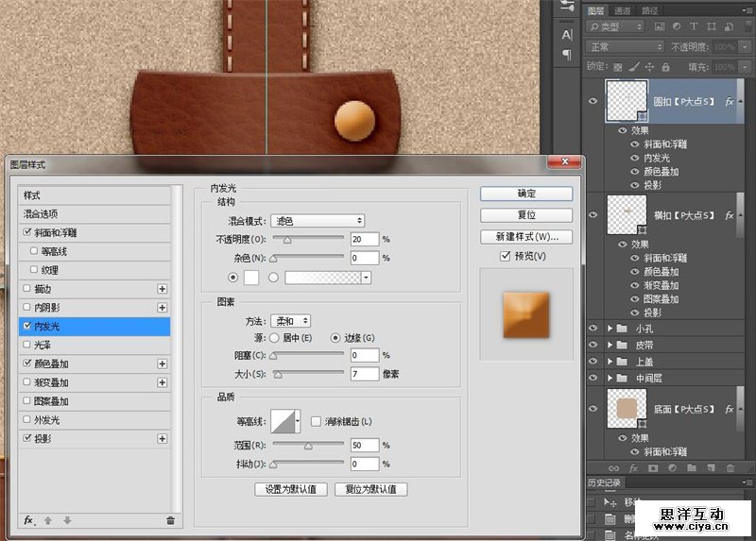Open the 混合模式 blend mode dropdown

point(318,221)
